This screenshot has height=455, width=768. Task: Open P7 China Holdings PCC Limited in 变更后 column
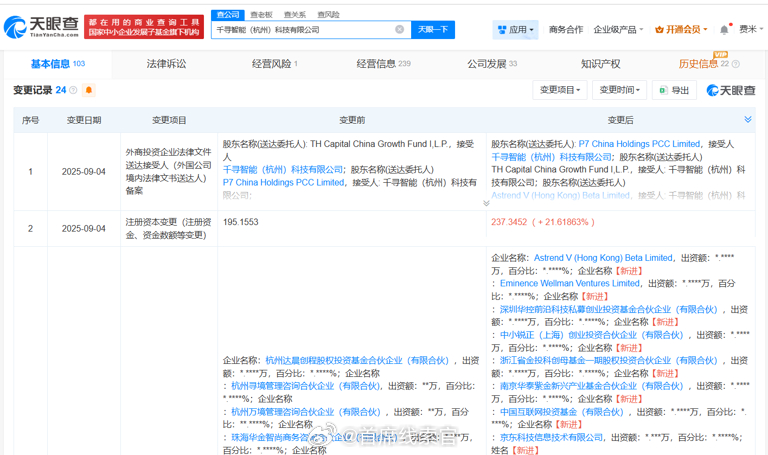(x=639, y=144)
